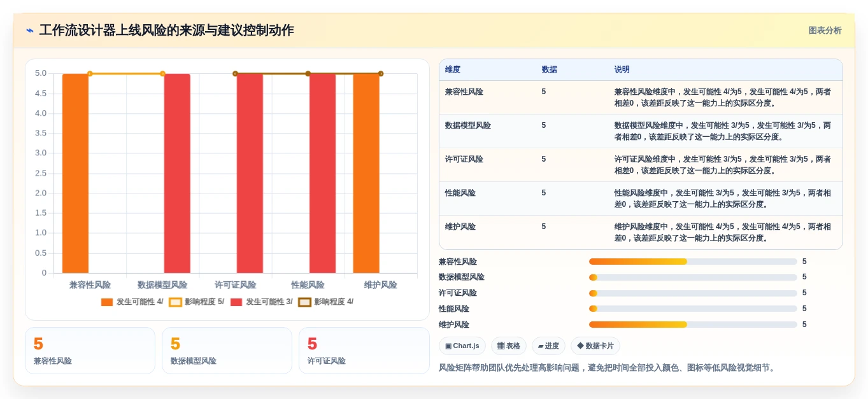Viewport: 868px width, 399px height.
Task: Open the 数据模型风险 summary card
Action: [x=227, y=351]
